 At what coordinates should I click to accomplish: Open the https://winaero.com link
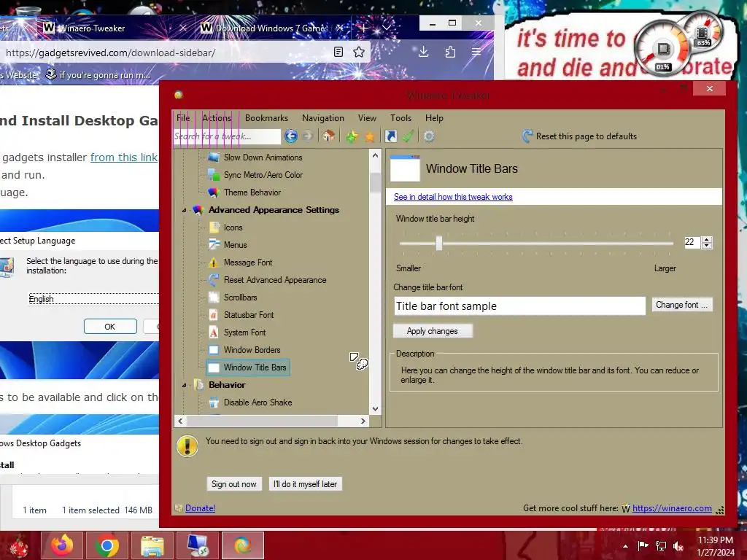672,508
